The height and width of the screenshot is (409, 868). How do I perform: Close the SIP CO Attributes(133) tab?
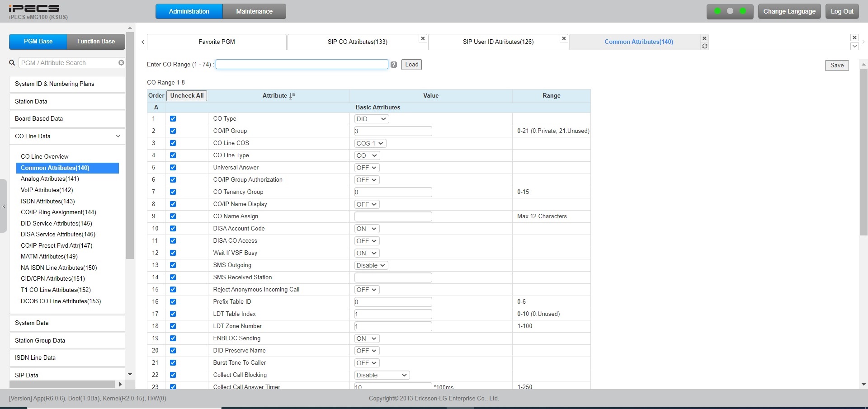(423, 38)
